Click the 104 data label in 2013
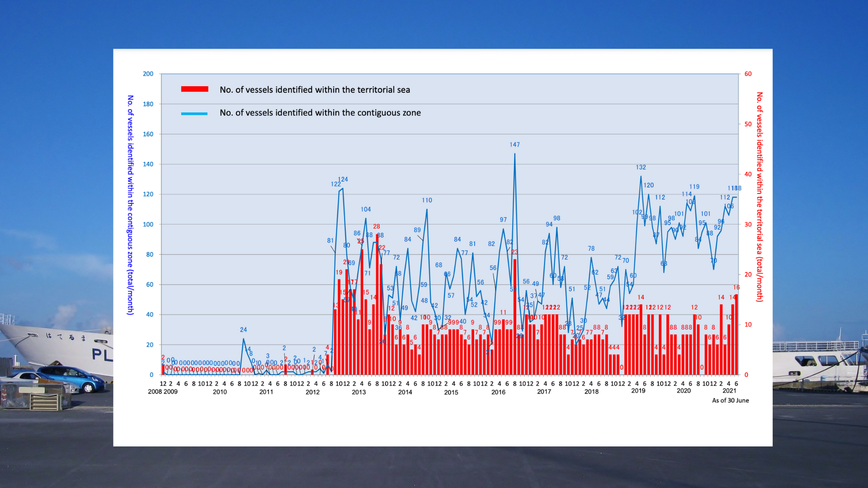This screenshot has width=868, height=488. (x=366, y=209)
